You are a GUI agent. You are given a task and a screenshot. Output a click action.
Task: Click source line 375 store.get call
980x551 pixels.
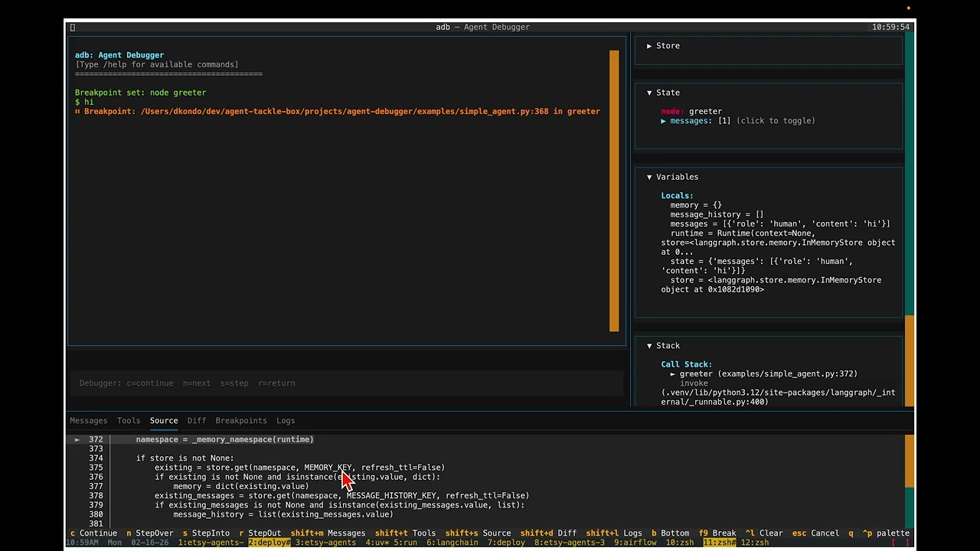299,468
